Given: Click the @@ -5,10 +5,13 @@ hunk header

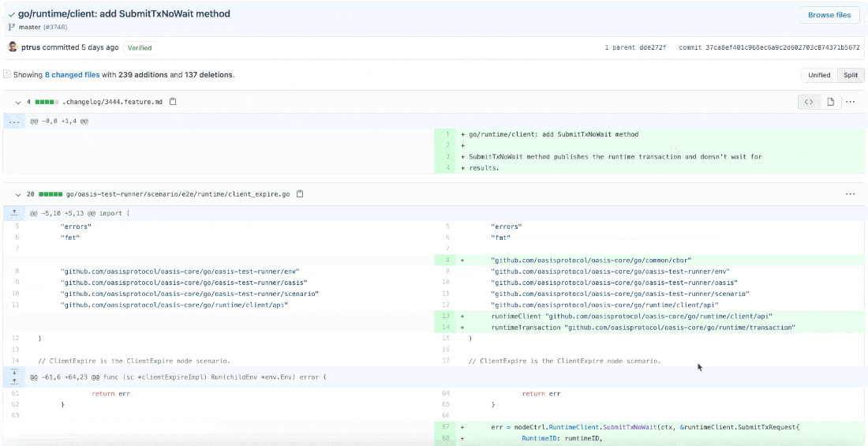Looking at the screenshot, I should 80,213.
